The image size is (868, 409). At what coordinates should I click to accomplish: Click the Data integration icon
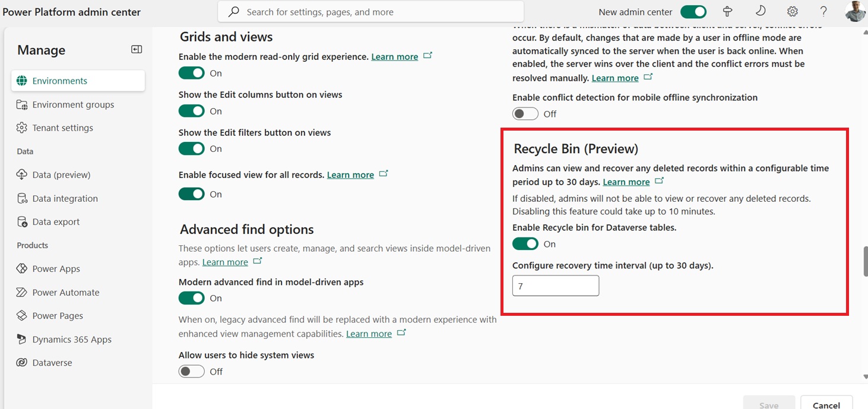[x=22, y=198]
